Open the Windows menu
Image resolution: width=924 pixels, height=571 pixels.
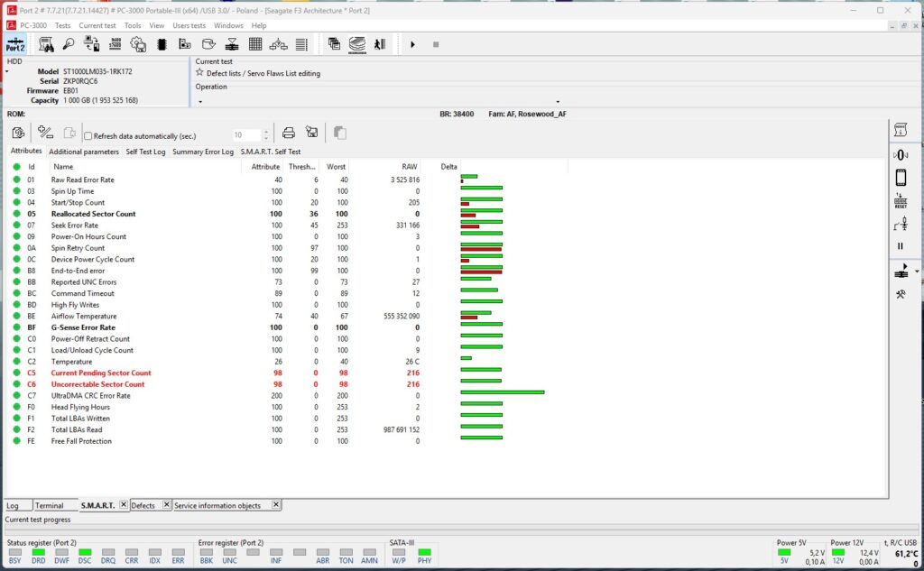pyautogui.click(x=228, y=26)
